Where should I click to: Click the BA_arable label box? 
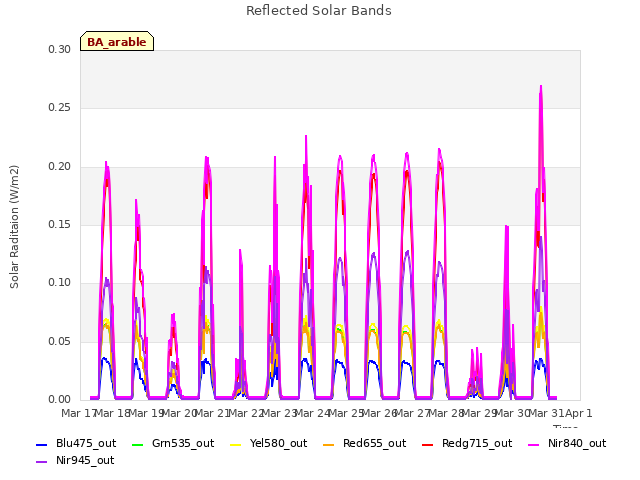[x=117, y=41]
